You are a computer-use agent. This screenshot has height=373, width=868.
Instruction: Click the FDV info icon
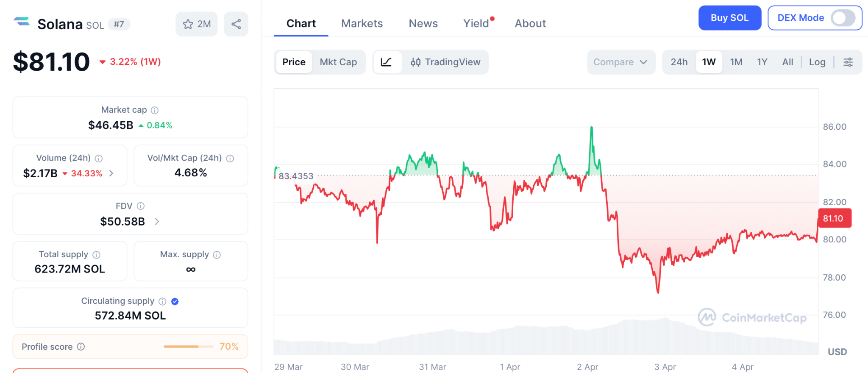pyautogui.click(x=141, y=206)
